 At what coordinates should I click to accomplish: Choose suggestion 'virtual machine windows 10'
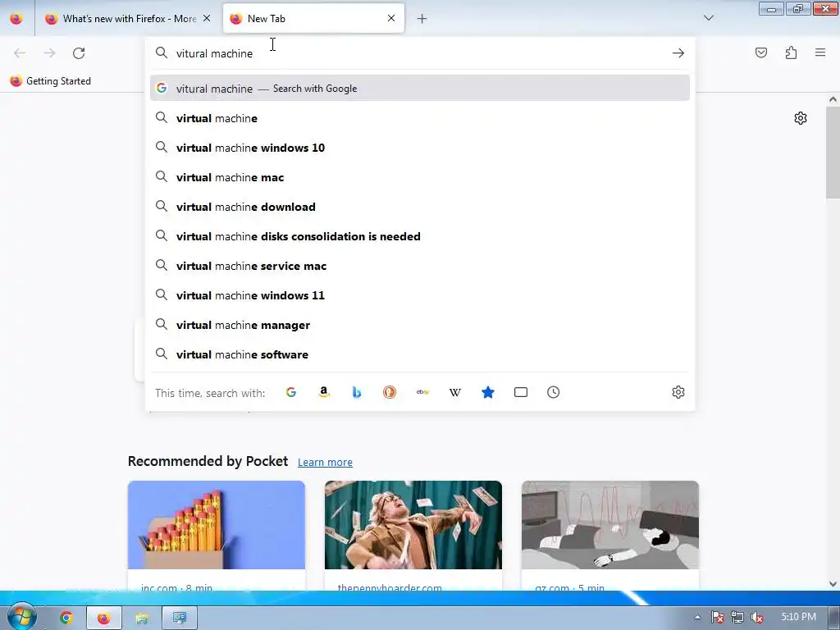pyautogui.click(x=420, y=148)
